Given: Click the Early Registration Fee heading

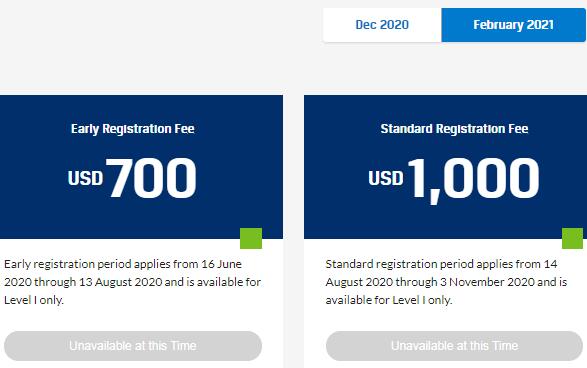Looking at the screenshot, I should click(133, 129).
